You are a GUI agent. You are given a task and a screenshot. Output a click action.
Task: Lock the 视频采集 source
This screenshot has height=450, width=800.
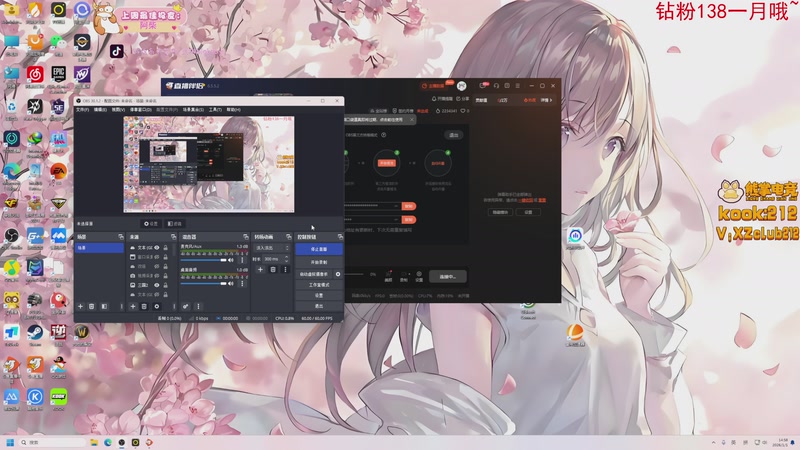165,276
